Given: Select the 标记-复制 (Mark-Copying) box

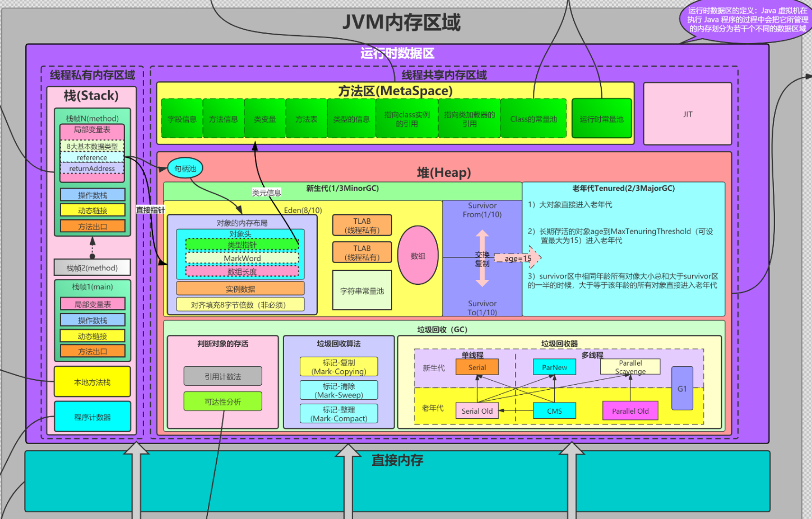Looking at the screenshot, I should (x=339, y=367).
